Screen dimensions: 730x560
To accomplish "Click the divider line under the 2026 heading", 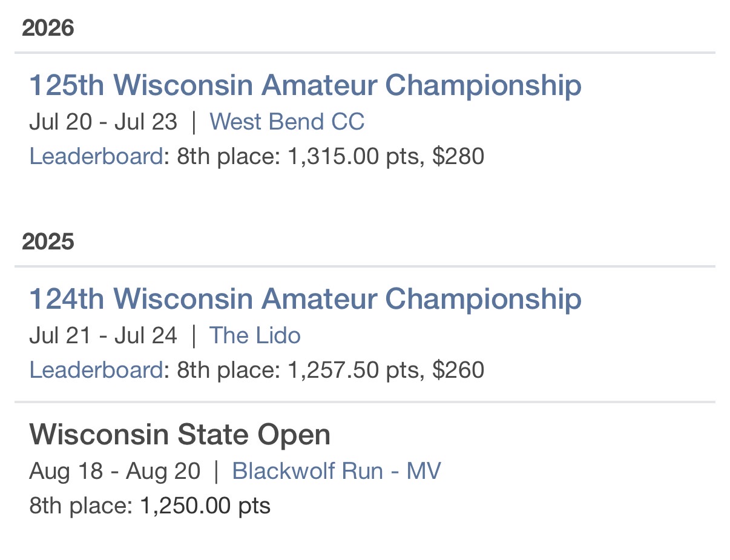I will click(x=365, y=53).
